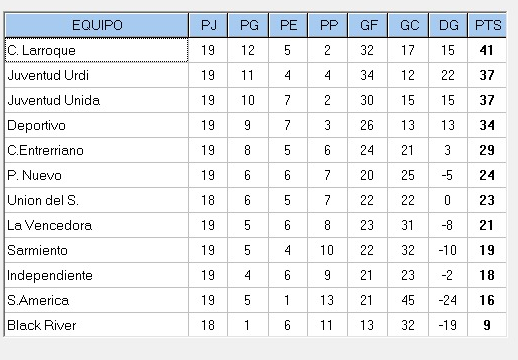This screenshot has width=518, height=360.
Task: Select the La Vencedora team cell
Action: [97, 225]
